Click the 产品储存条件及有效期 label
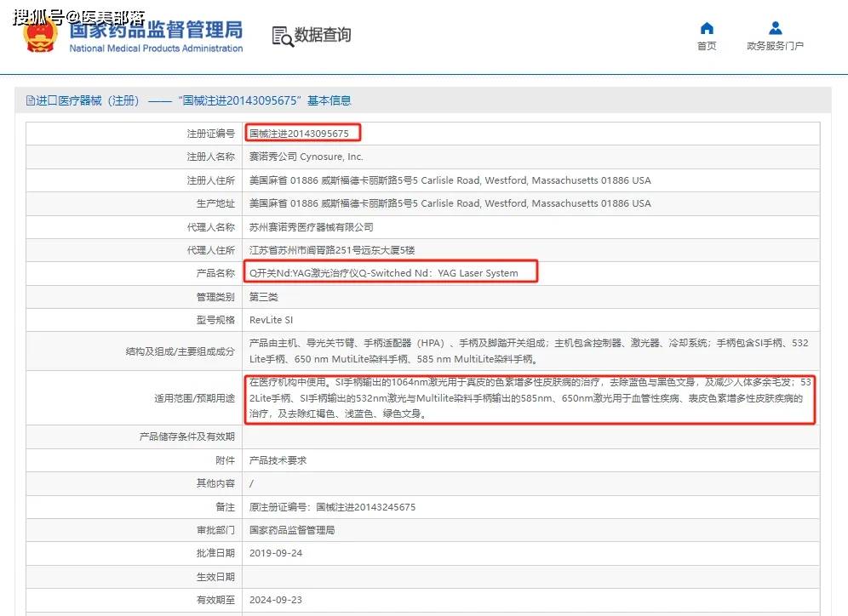The image size is (848, 616). tap(187, 436)
